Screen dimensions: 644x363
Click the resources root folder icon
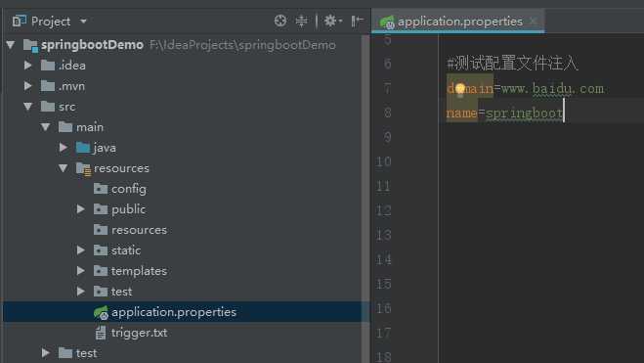[84, 169]
